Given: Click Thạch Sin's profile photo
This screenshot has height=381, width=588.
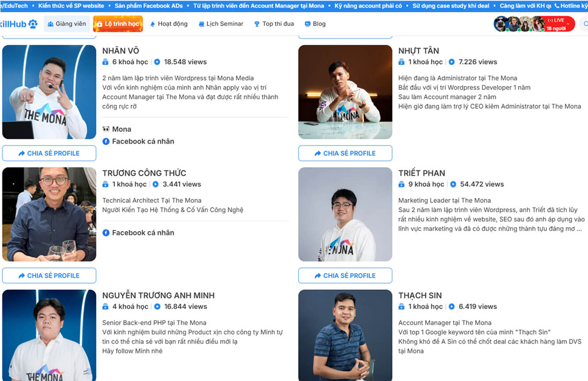Looking at the screenshot, I should (345, 335).
